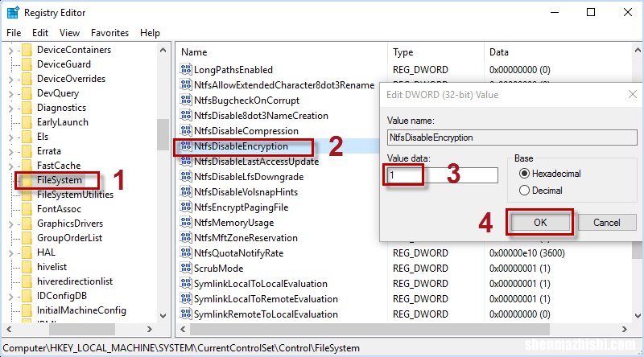The width and height of the screenshot is (644, 357).
Task: Select the IDConfigDB key
Action: point(62,295)
